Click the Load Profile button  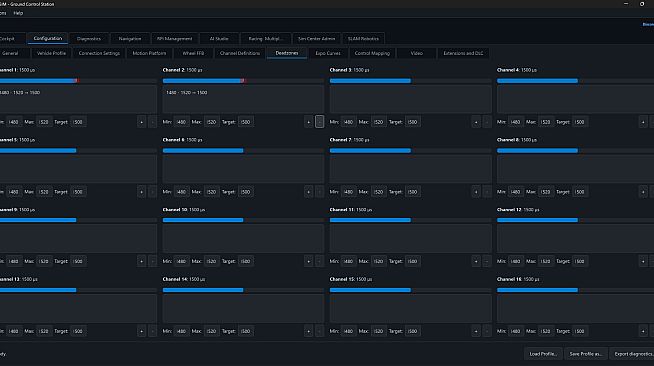click(543, 354)
